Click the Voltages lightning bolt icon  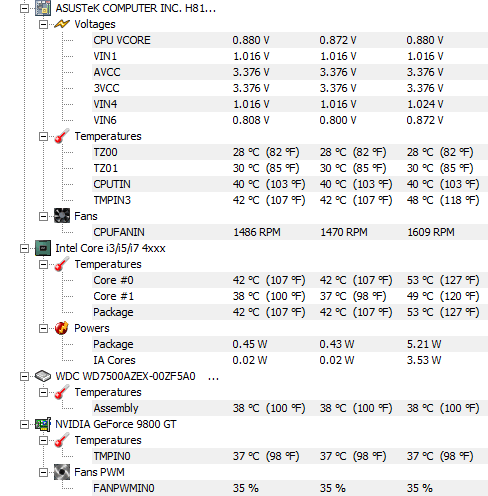coord(62,24)
